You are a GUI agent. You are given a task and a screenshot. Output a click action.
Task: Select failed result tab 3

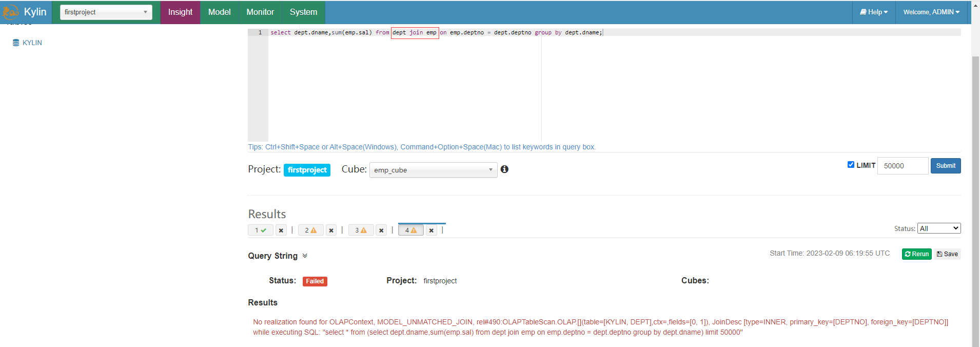tap(361, 230)
